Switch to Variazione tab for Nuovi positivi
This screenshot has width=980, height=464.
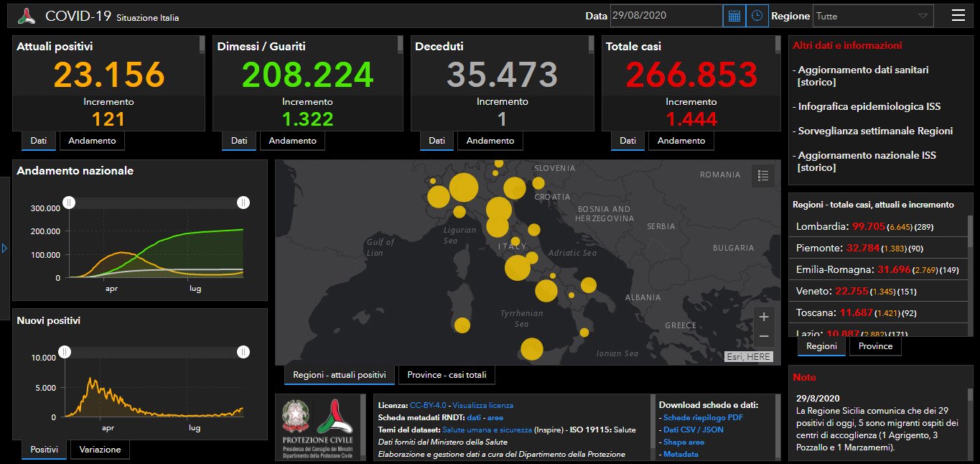pyautogui.click(x=100, y=450)
